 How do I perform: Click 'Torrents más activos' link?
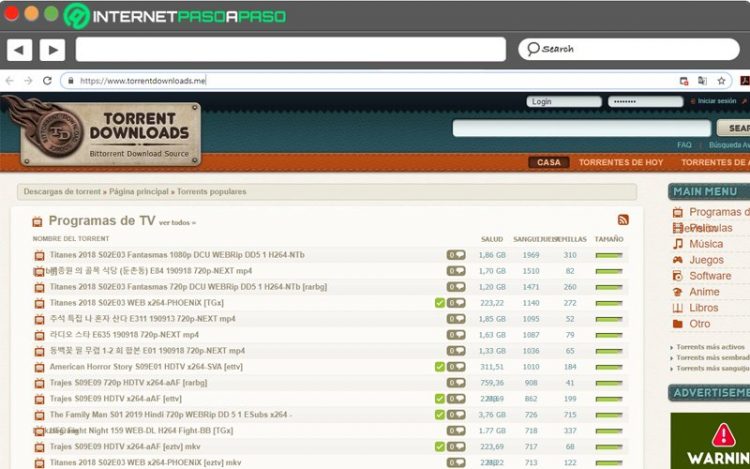coord(710,347)
